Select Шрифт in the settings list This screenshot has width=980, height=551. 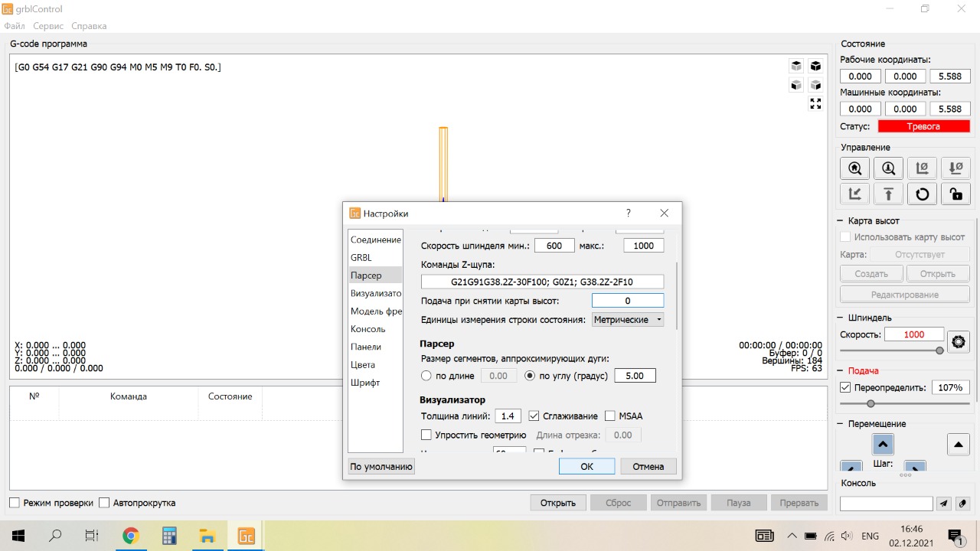[x=375, y=383]
